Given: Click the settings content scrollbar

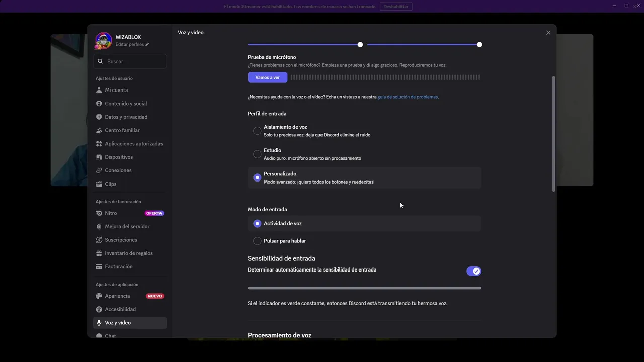Looking at the screenshot, I should pos(554,134).
